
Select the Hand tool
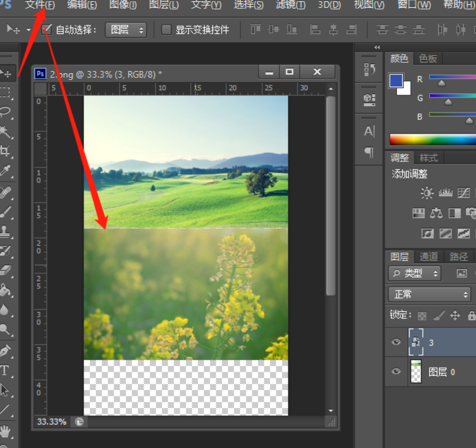[x=5, y=432]
